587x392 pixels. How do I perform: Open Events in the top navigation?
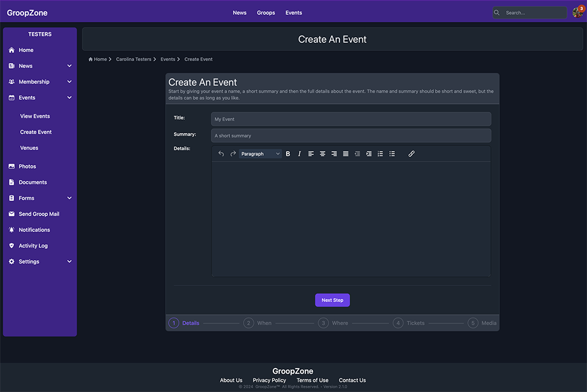pos(293,13)
